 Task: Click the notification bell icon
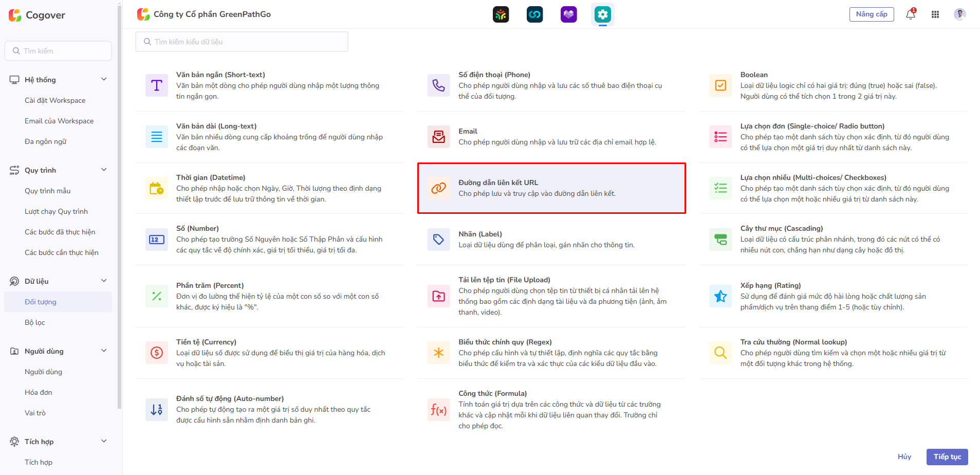click(910, 14)
